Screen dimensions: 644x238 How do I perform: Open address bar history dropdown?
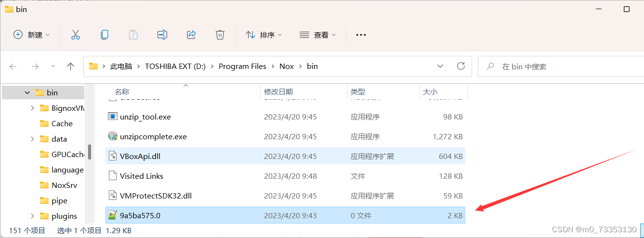pyautogui.click(x=440, y=66)
